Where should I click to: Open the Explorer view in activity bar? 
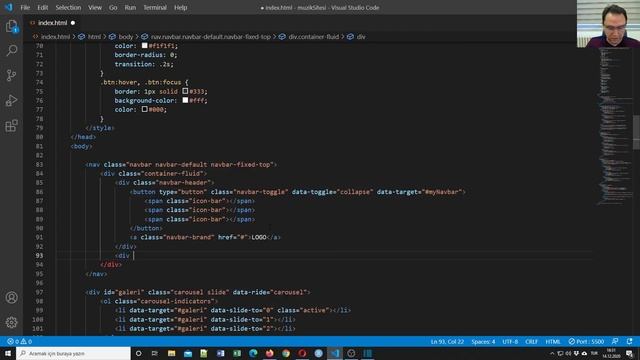point(11,26)
